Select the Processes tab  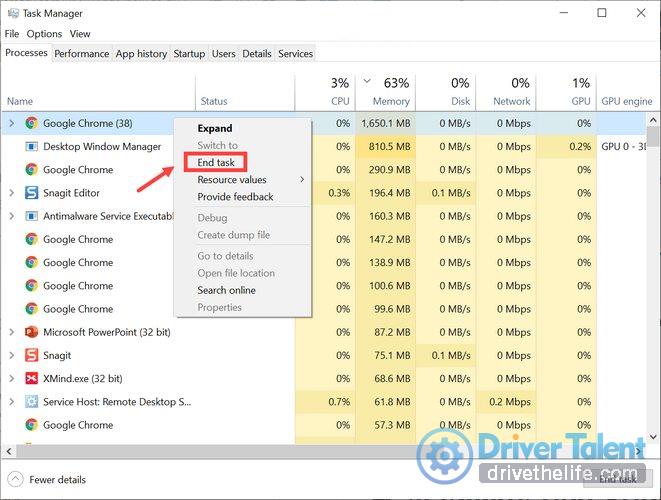[x=26, y=53]
